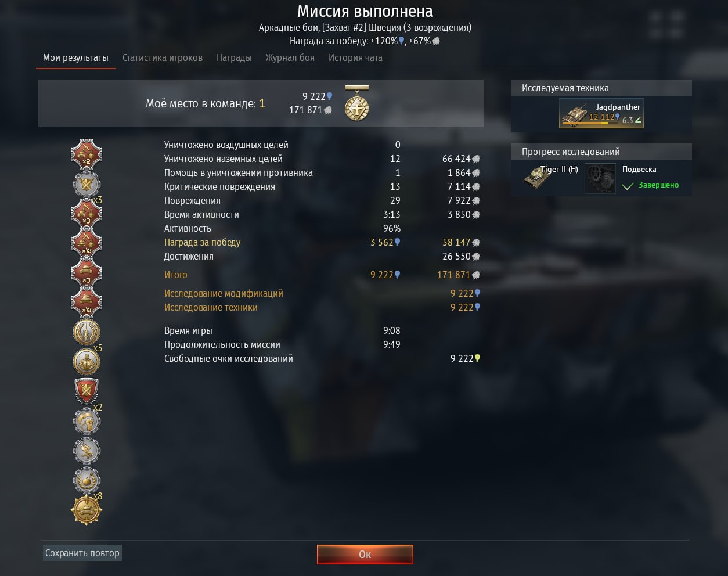Select the silver crossed-swords medal near the top
Screen dimensions: 728x576
coord(87,184)
